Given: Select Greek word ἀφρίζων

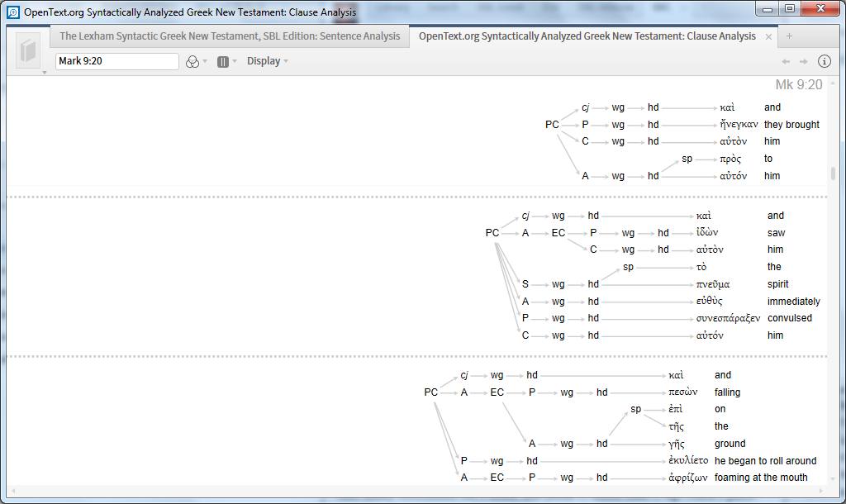Looking at the screenshot, I should click(x=687, y=478).
